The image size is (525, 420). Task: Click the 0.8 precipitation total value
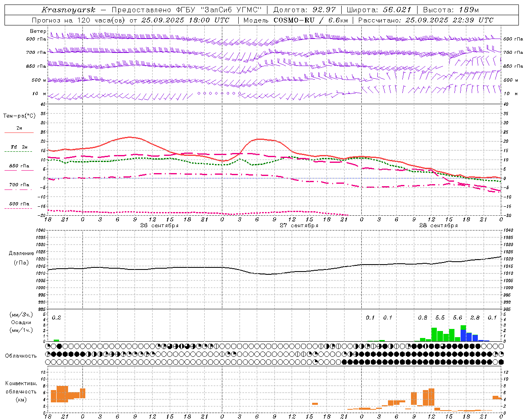[422, 318]
